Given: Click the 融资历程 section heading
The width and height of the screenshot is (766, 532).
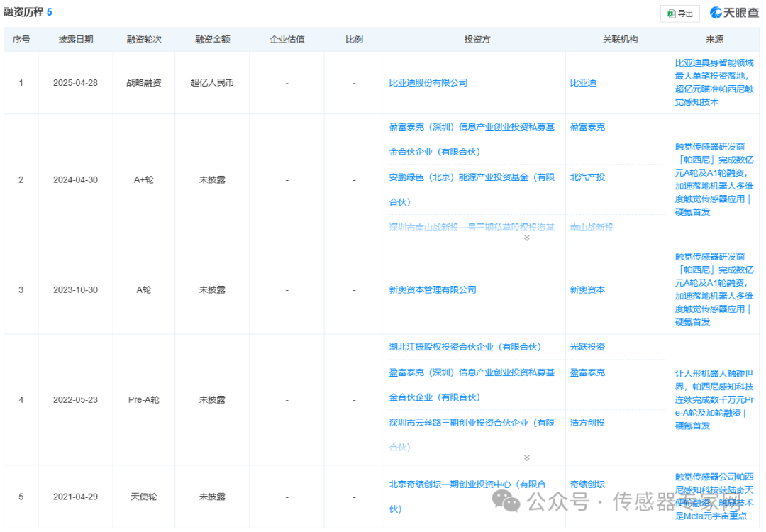Looking at the screenshot, I should click(23, 12).
